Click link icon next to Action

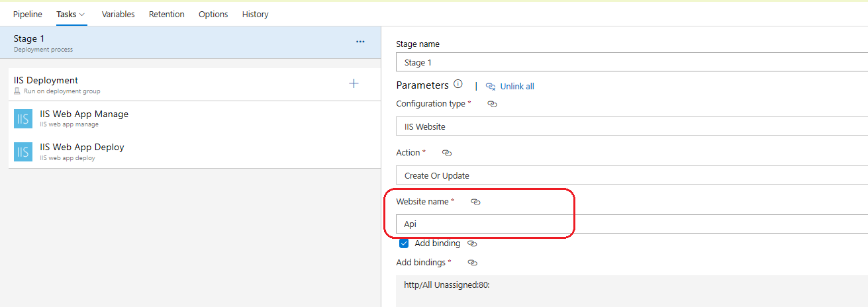[447, 153]
